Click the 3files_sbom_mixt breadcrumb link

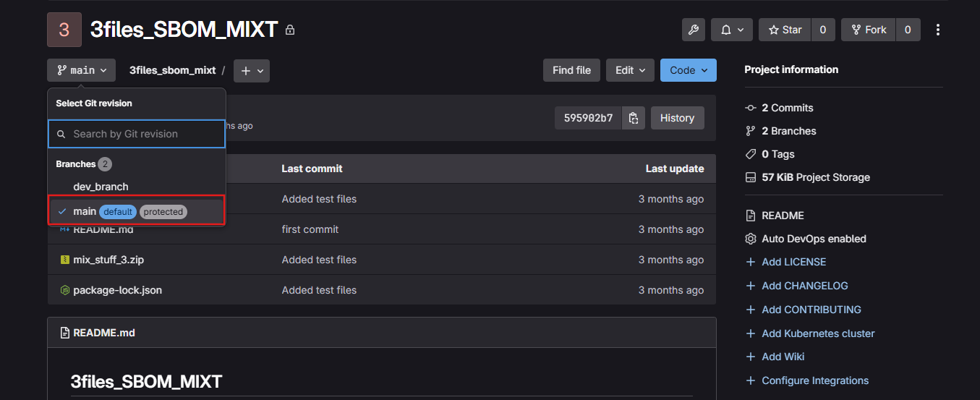click(172, 70)
